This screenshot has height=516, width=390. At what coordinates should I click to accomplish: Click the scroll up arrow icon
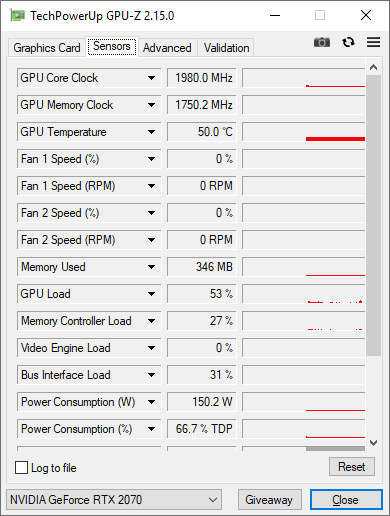(373, 67)
